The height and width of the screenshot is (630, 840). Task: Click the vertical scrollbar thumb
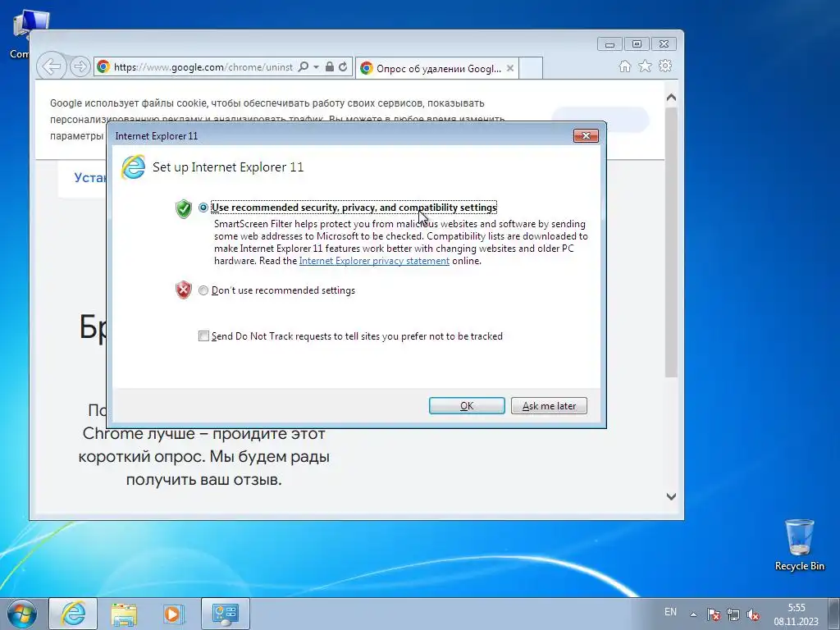tap(671, 242)
